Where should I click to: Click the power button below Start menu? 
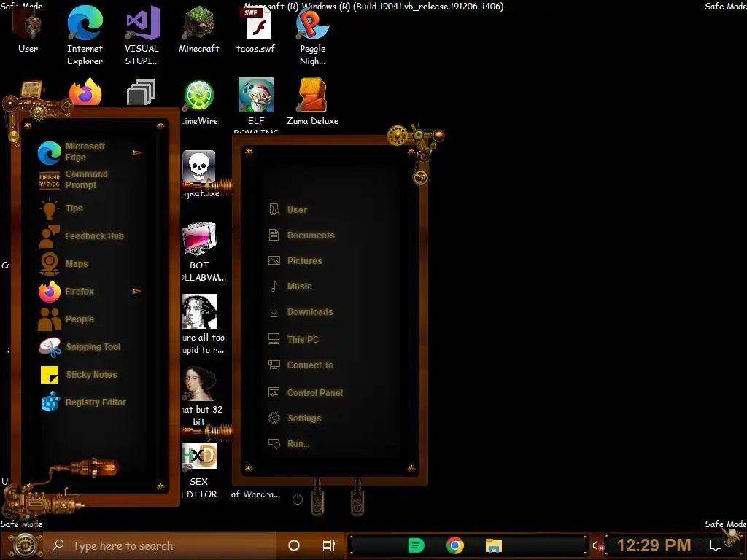tap(298, 499)
